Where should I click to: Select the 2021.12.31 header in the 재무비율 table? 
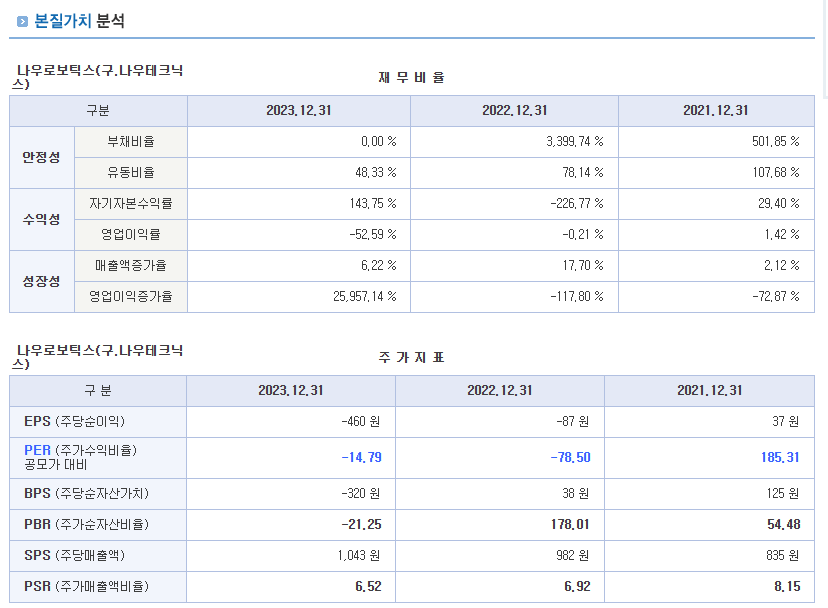click(716, 110)
